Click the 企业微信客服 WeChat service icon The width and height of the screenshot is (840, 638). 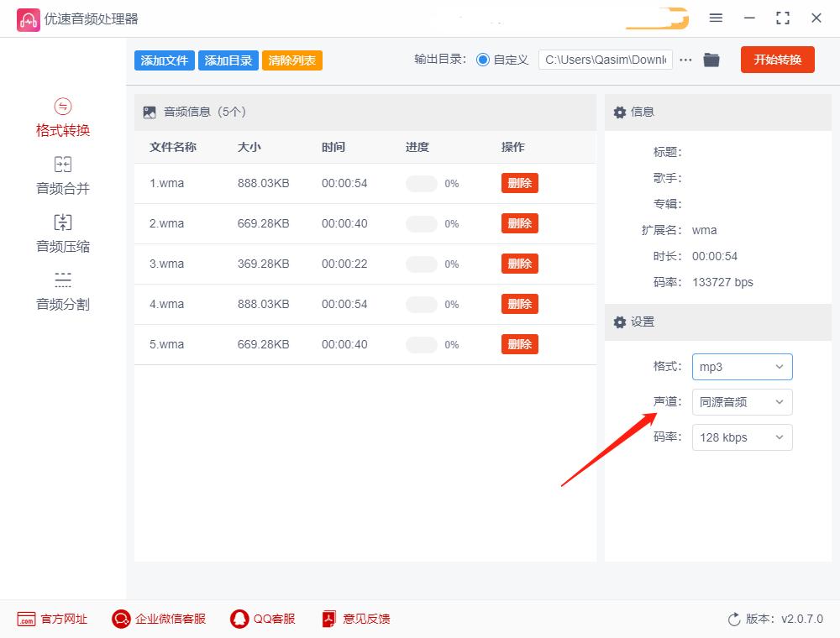click(120, 619)
